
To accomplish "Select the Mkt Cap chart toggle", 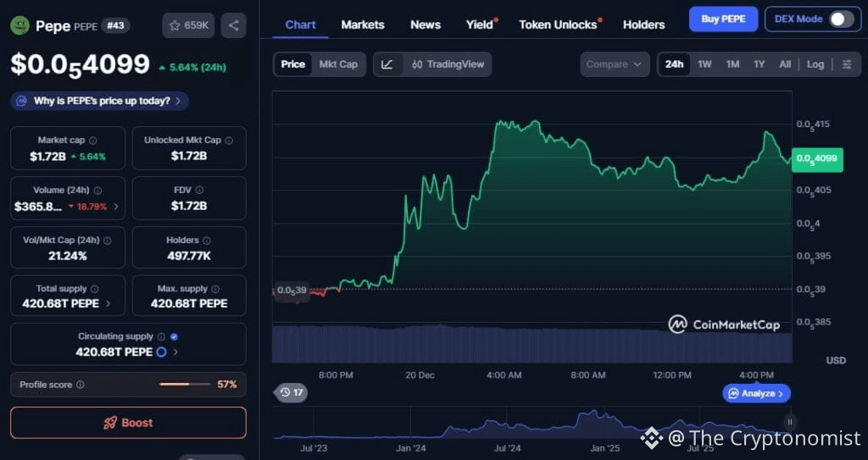I will (338, 64).
